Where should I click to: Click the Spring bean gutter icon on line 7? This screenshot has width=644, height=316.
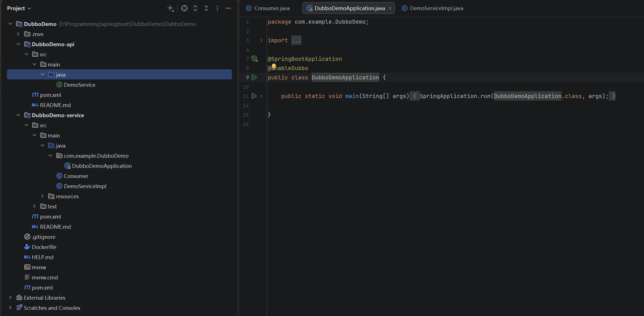tap(254, 59)
